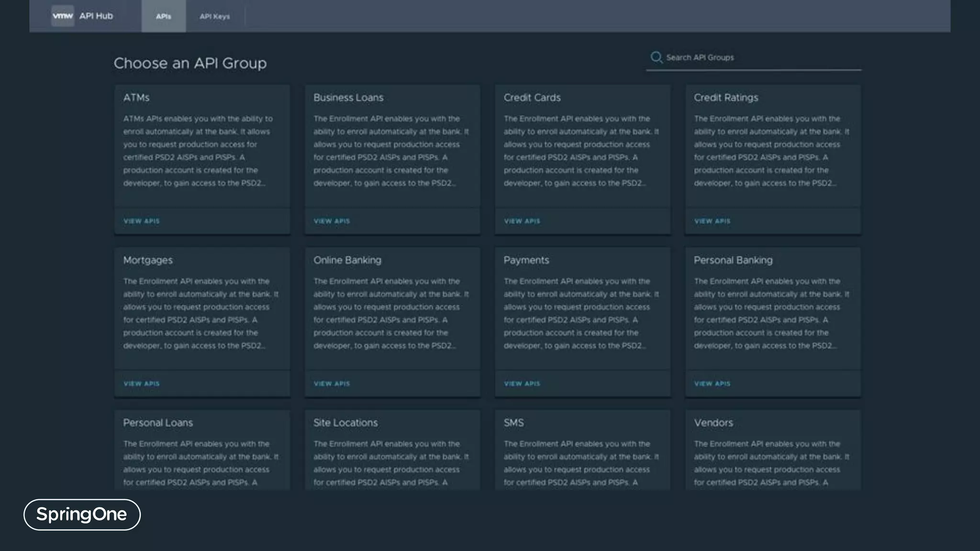Screen dimensions: 980x551
Task: Select the Personal Loans card title
Action: (x=158, y=423)
